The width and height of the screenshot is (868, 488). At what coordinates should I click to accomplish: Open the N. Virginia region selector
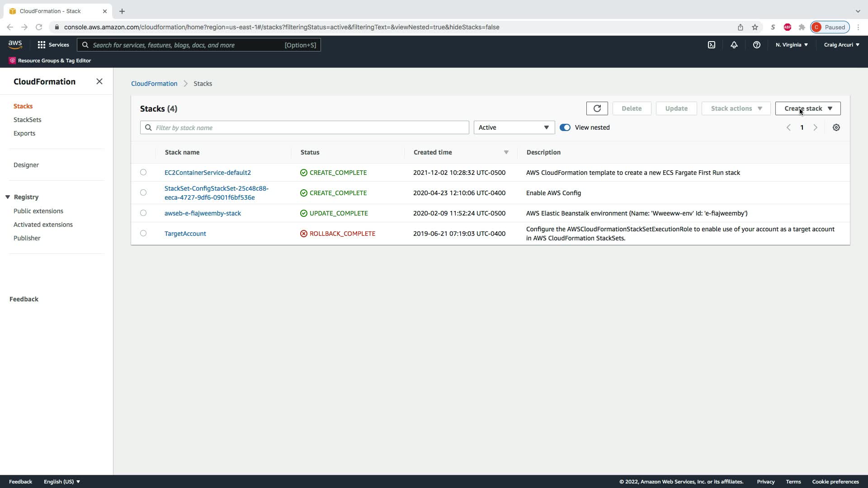(791, 45)
